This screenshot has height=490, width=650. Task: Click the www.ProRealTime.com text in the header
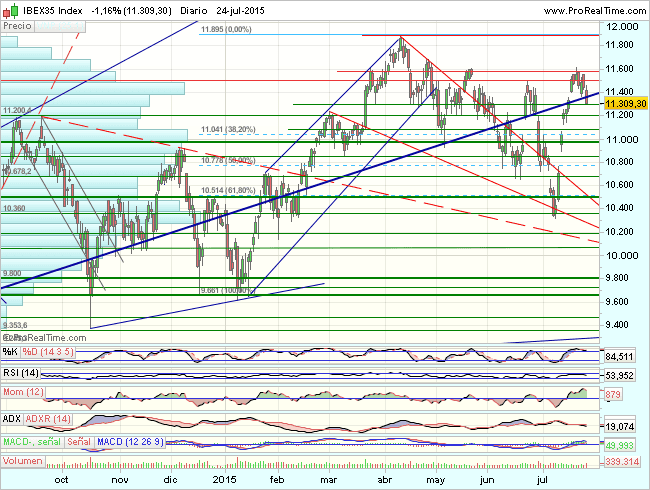[x=594, y=11]
